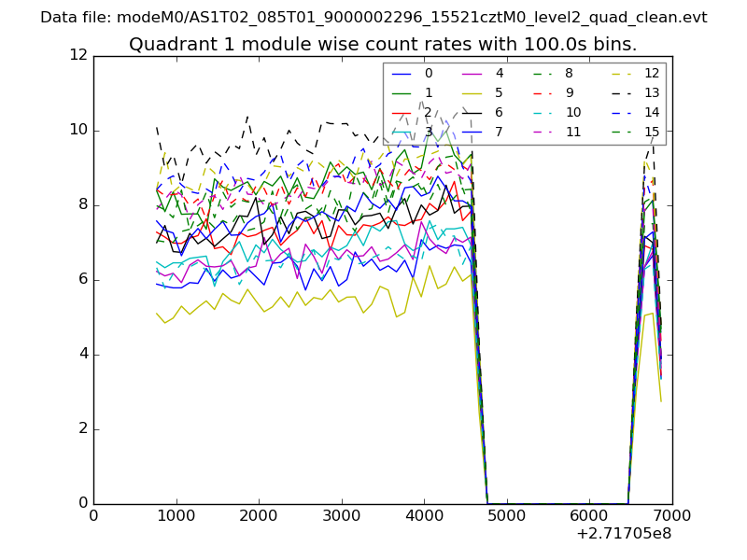
Task: Click legend label 11
Action: 573,133
